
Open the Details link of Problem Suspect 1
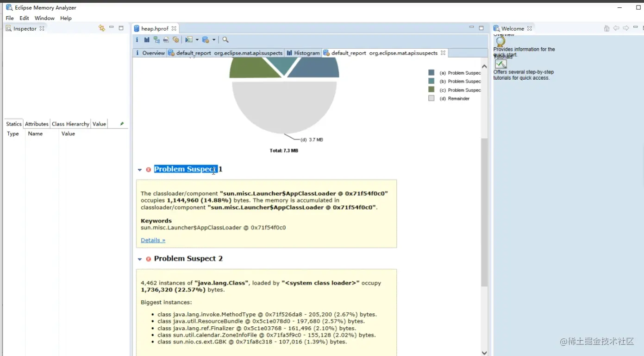(x=153, y=240)
